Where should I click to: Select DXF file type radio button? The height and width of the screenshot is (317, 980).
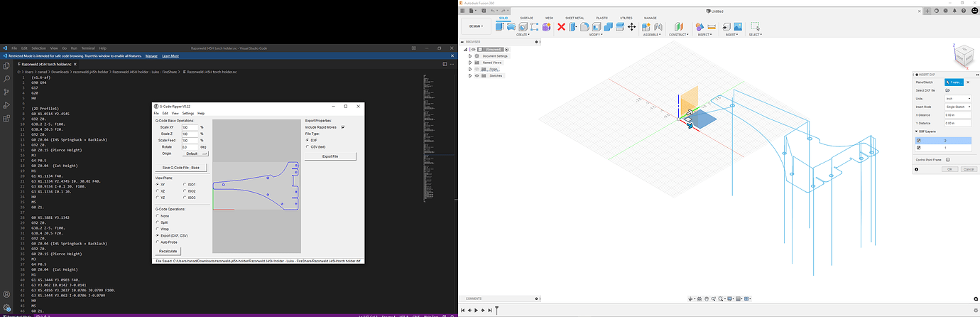tap(307, 140)
